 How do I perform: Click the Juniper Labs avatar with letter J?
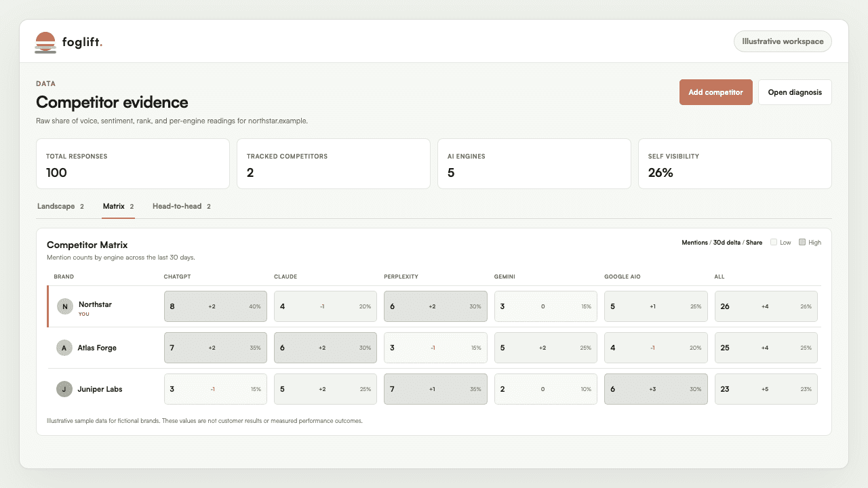pos(64,389)
